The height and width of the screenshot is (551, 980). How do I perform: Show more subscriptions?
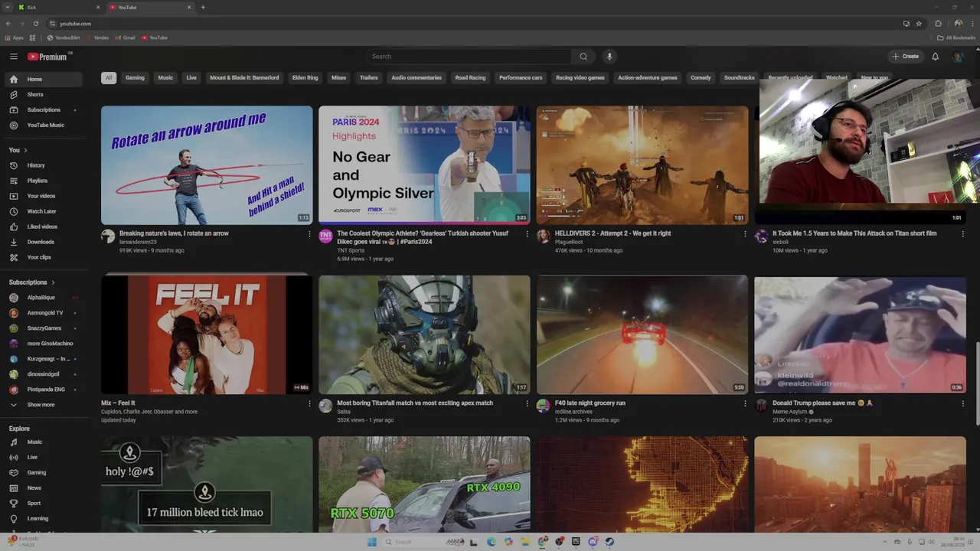pyautogui.click(x=46, y=405)
